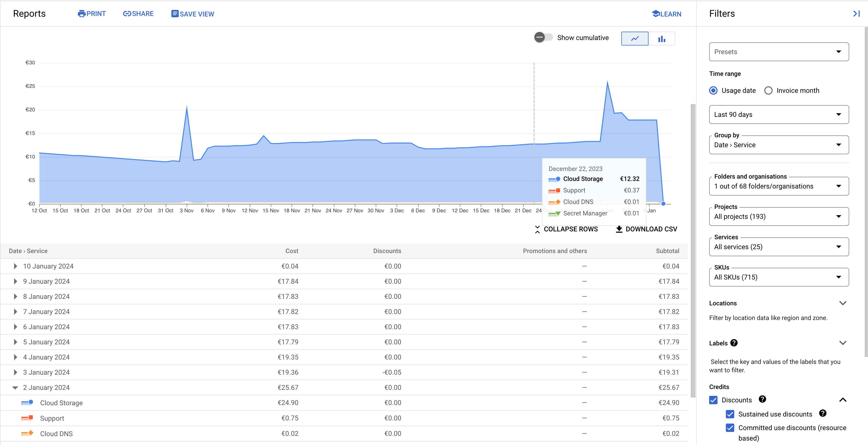
Task: Expand the 9 January 2024 row
Action: tap(15, 282)
